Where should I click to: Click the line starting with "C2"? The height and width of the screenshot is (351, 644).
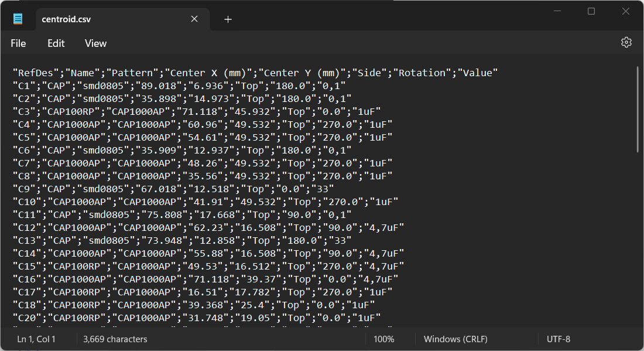point(182,98)
